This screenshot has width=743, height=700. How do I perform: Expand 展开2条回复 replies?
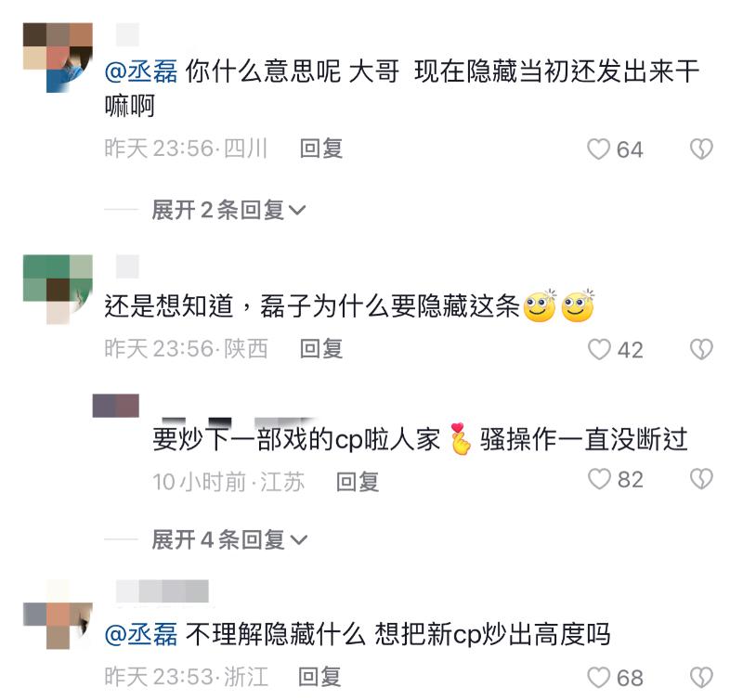pyautogui.click(x=228, y=210)
